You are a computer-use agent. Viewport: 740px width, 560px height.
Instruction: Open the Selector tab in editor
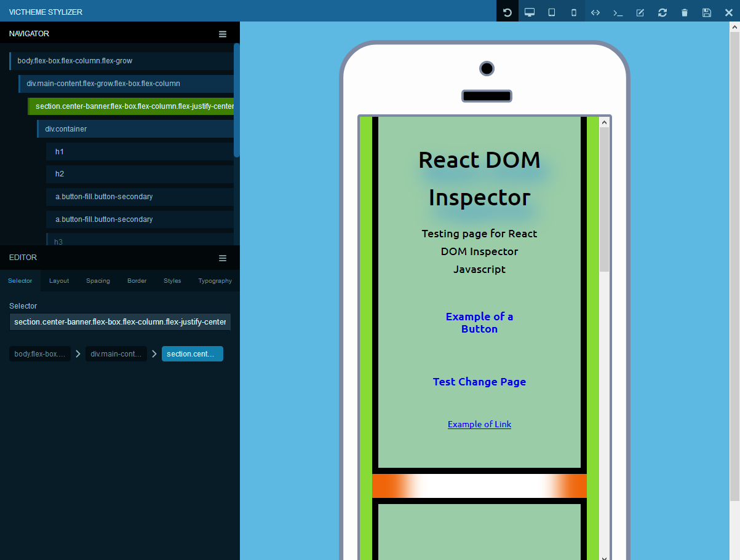[x=20, y=281]
